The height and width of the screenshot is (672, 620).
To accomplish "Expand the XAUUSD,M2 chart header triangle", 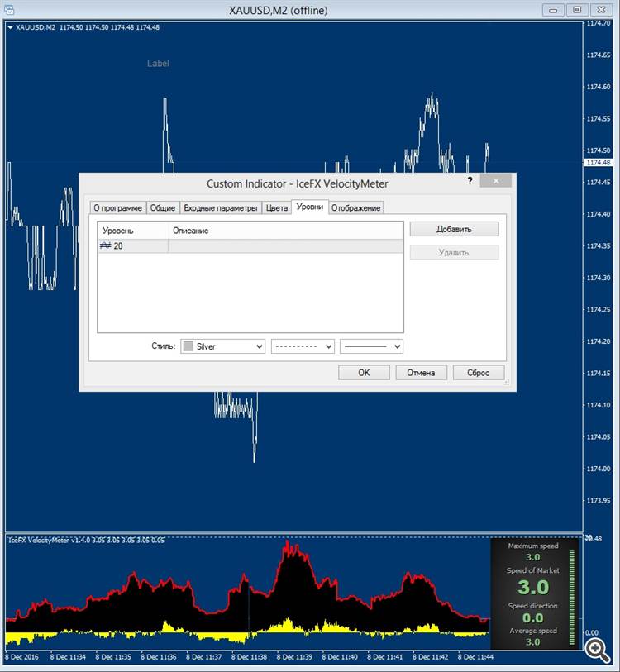I will (x=10, y=27).
